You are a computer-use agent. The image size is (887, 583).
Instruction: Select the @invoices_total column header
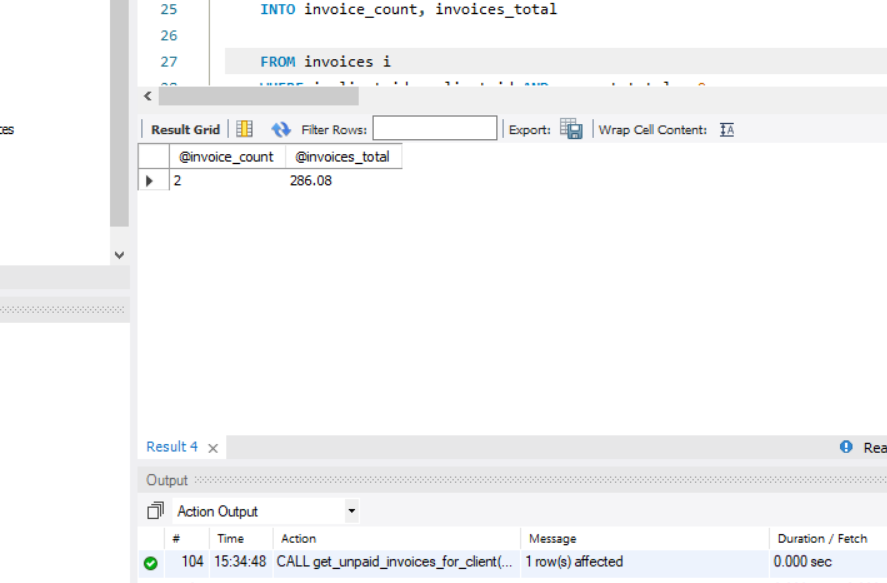tap(343, 157)
